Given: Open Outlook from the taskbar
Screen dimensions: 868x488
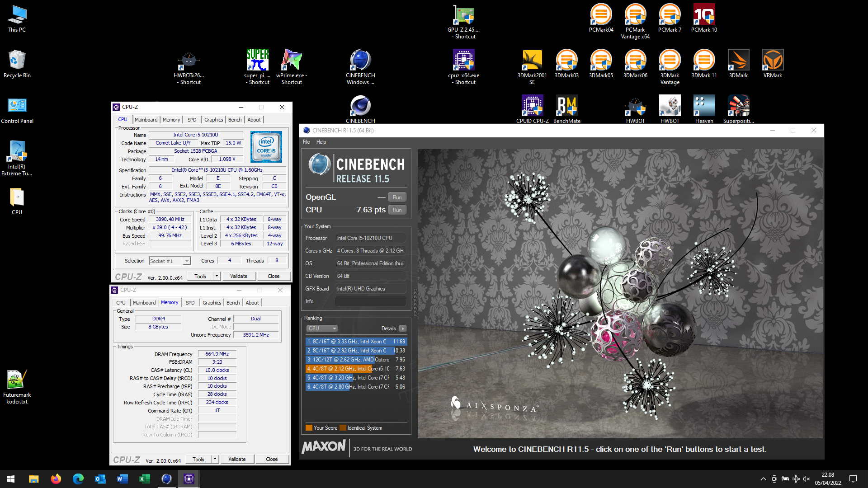Looking at the screenshot, I should (x=100, y=479).
